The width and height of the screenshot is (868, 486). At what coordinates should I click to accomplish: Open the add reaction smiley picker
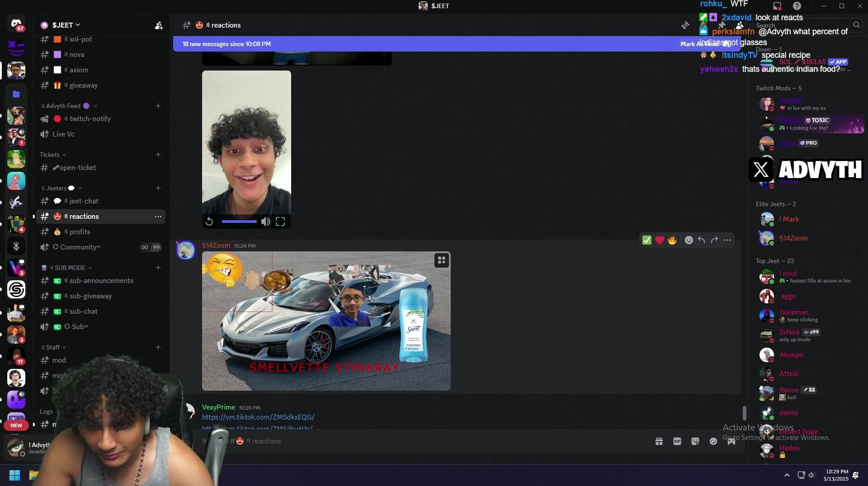(x=689, y=240)
